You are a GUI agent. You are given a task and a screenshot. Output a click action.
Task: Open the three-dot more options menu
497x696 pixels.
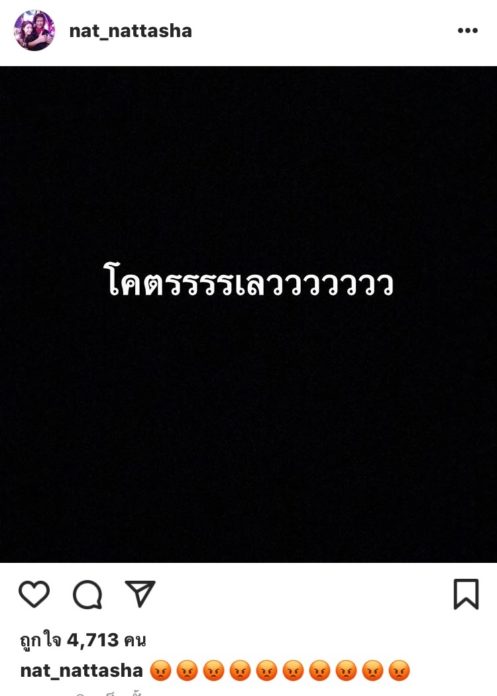tap(468, 31)
